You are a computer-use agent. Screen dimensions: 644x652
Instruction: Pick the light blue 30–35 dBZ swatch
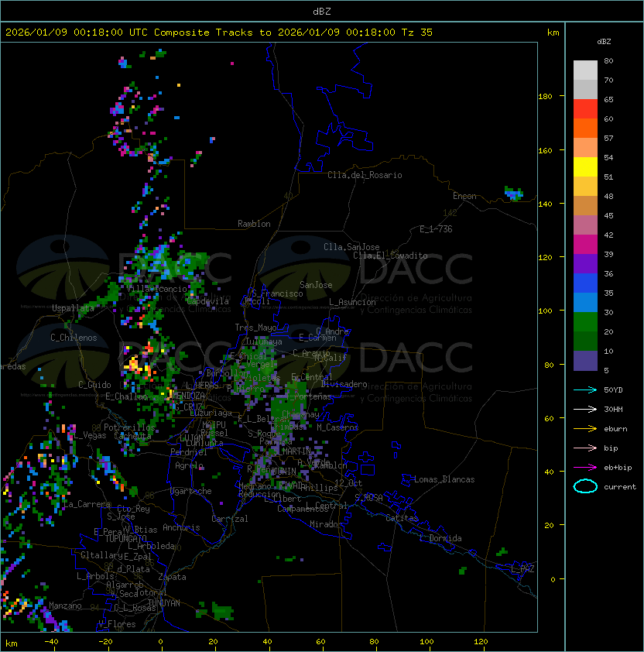(x=585, y=303)
